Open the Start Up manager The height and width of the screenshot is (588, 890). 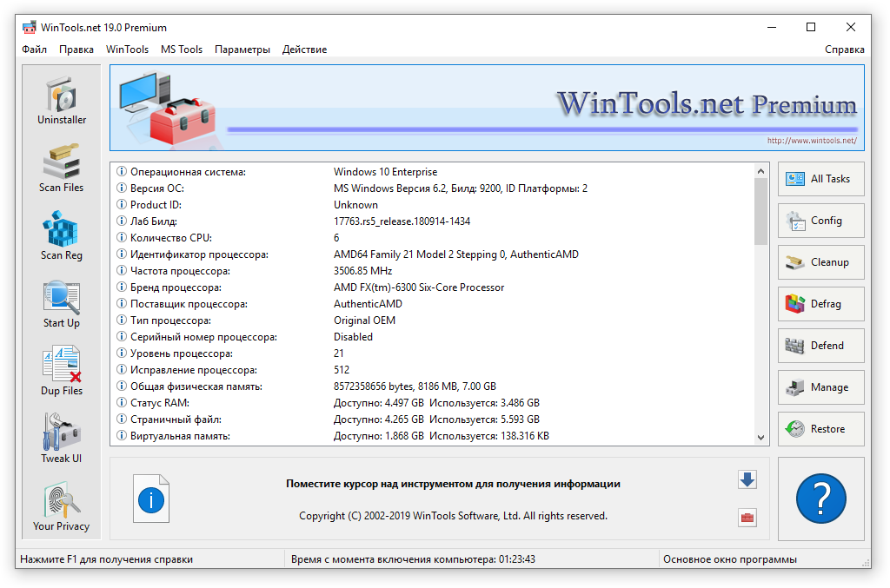(x=62, y=304)
